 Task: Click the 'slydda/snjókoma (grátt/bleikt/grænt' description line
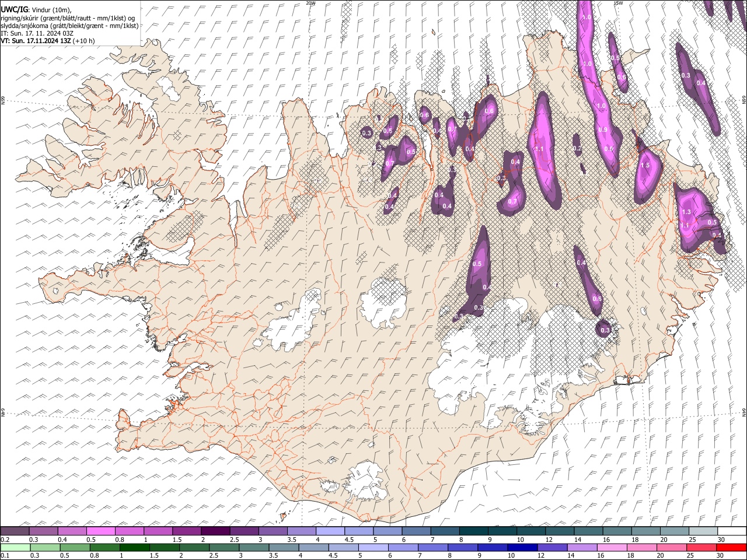tap(69, 26)
